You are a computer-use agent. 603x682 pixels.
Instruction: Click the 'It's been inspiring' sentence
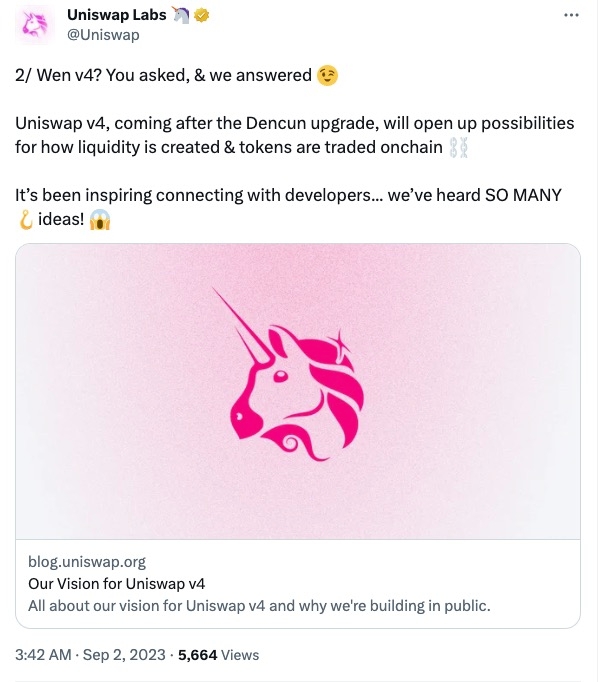(288, 196)
